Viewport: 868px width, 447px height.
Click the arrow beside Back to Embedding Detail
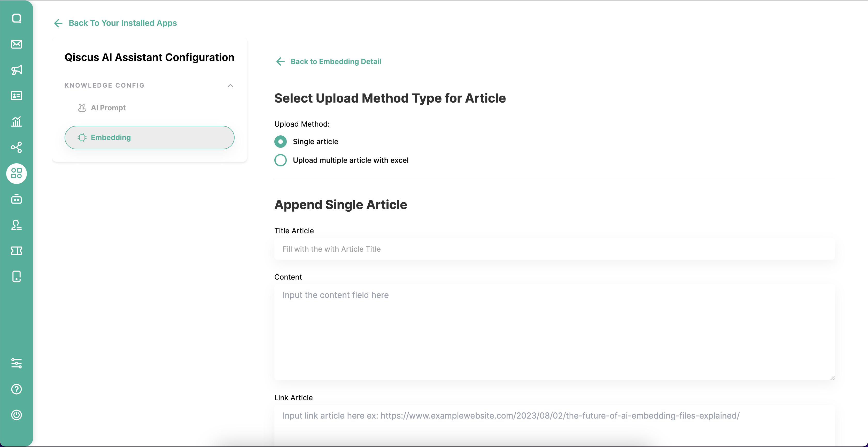coord(280,61)
